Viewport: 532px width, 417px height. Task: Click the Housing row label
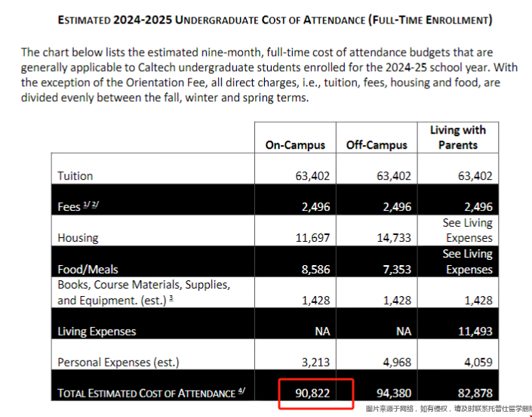[x=78, y=238]
